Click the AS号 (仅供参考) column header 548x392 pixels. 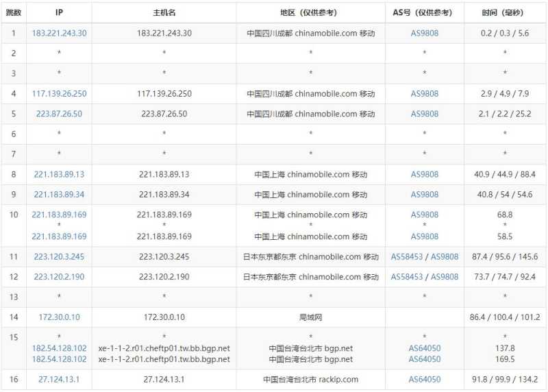coord(424,12)
